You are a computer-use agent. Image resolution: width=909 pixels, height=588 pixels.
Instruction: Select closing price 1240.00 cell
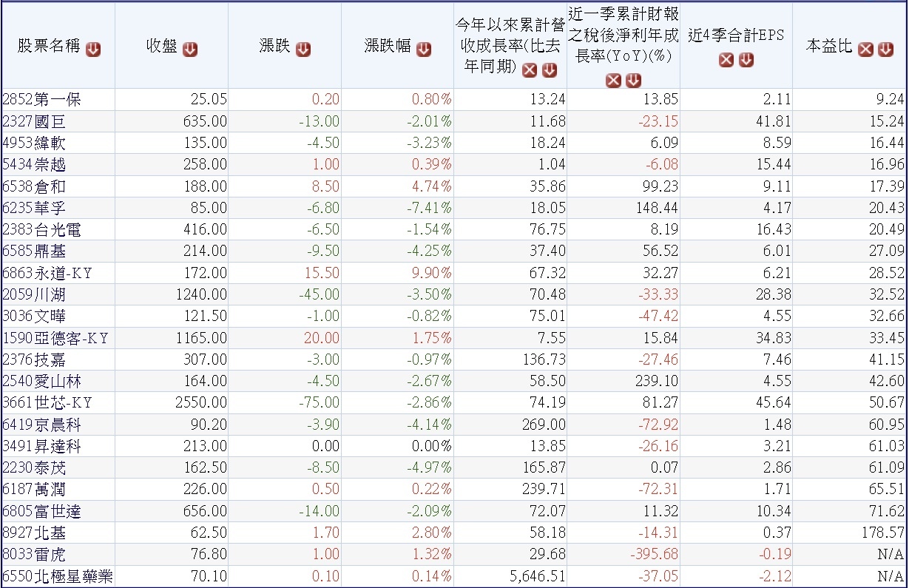click(x=172, y=294)
